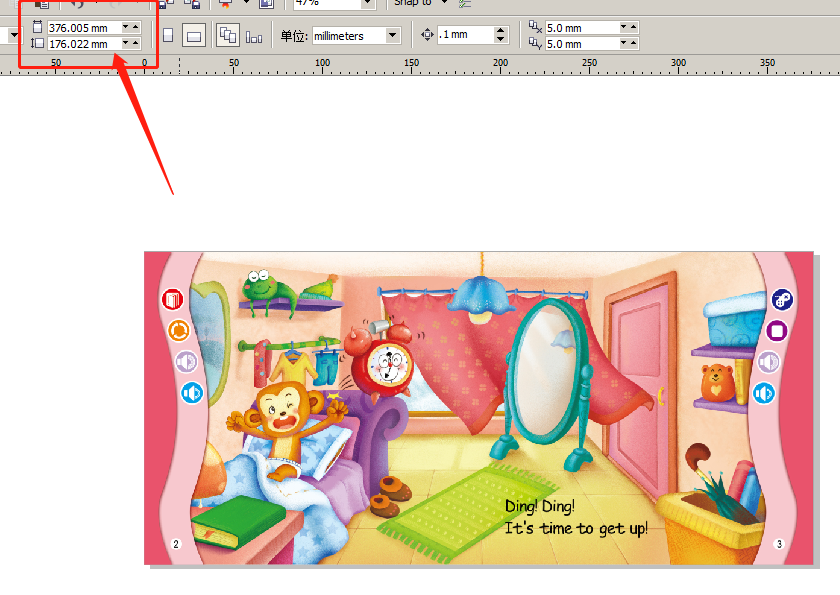Decrease the .1 mm nudge offset
The image size is (840, 595).
click(x=500, y=39)
